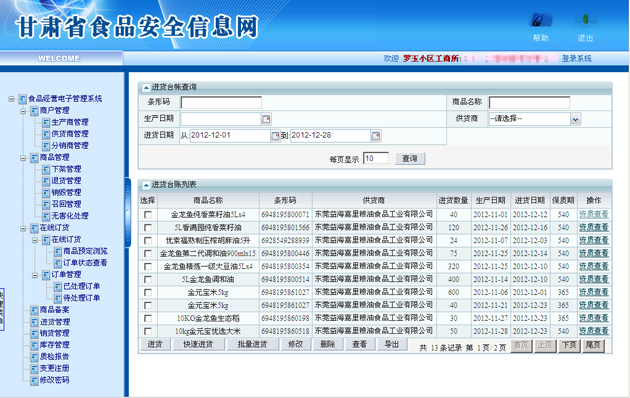Click the 商品预定浏览 tree icon
Image resolution: width=630 pixels, height=398 pixels.
coord(58,251)
